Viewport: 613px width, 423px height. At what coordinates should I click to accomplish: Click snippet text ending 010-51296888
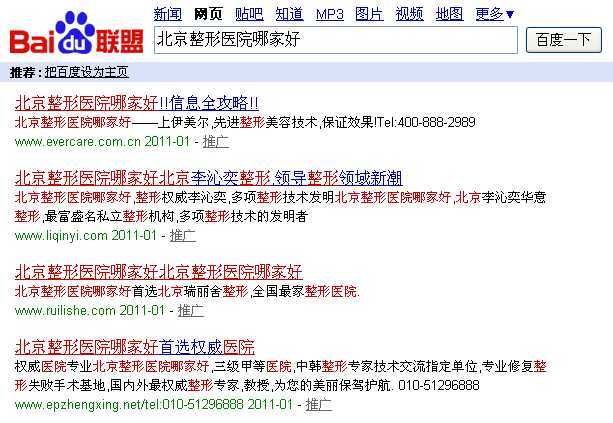point(280,376)
